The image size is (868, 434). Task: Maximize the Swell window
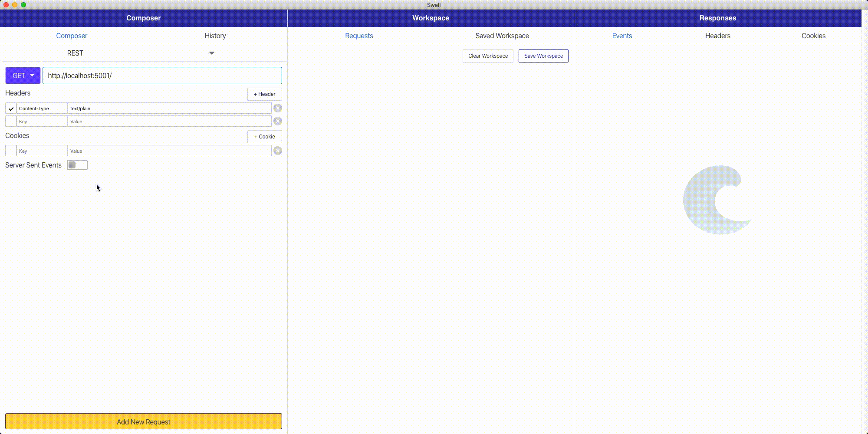click(x=23, y=5)
